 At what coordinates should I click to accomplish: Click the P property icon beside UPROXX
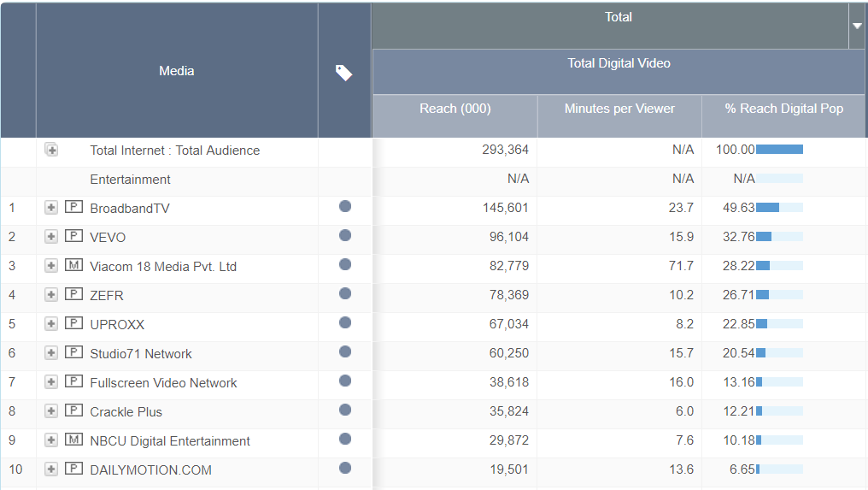73,323
